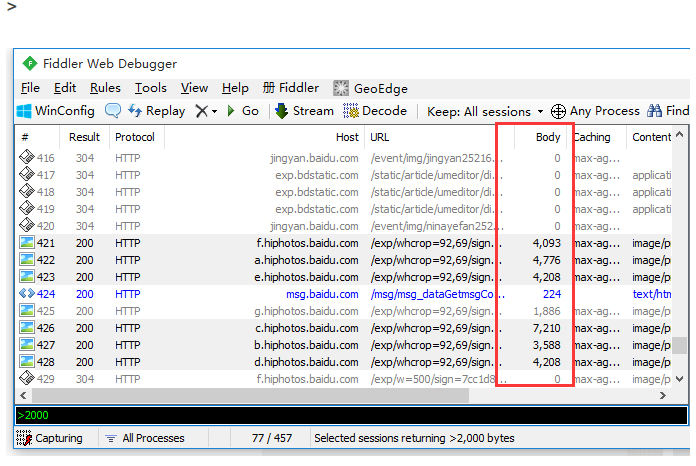Select session 418 cached icon

pyautogui.click(x=27, y=191)
